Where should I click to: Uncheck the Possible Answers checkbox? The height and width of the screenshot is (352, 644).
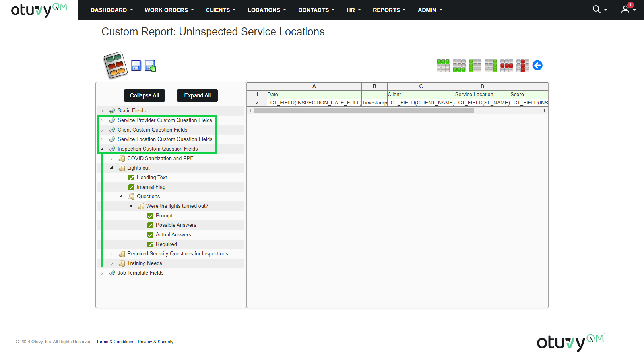[x=150, y=225]
